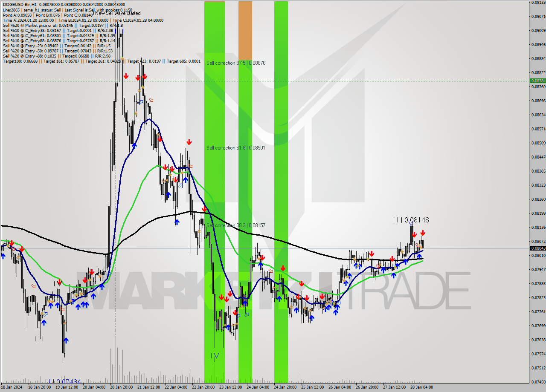Click the 0.08447 price axis label
The width and height of the screenshot is (546, 392).
click(538, 157)
